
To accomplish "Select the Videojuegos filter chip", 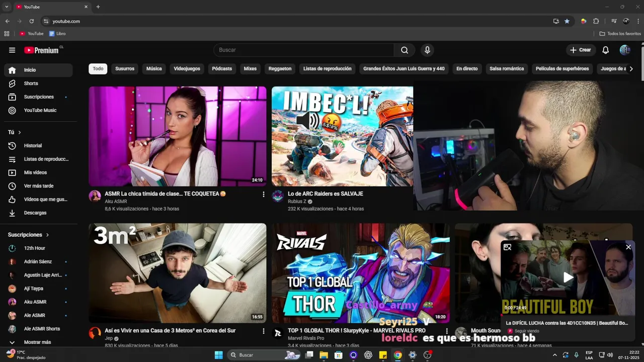I will 187,69.
